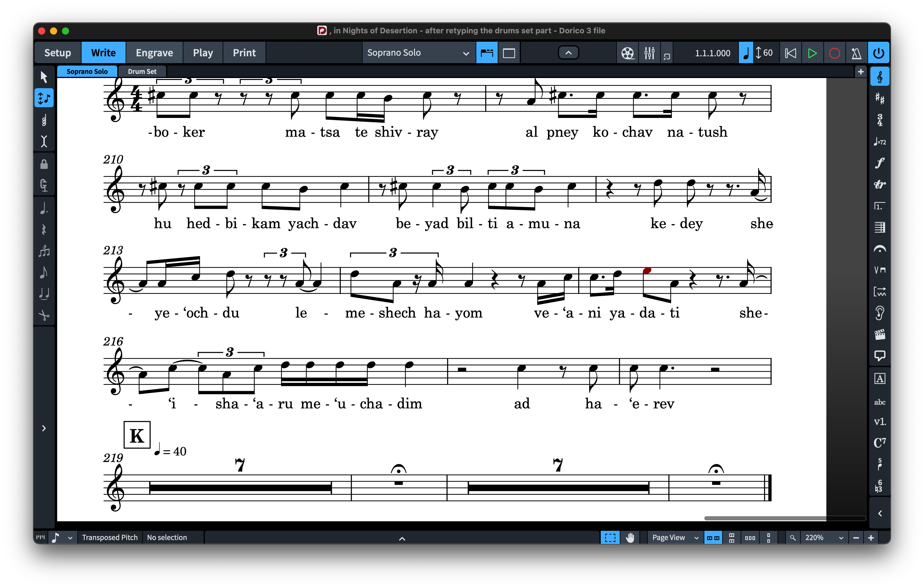Toggle lock to duration
The width and height of the screenshot is (924, 588).
click(44, 164)
